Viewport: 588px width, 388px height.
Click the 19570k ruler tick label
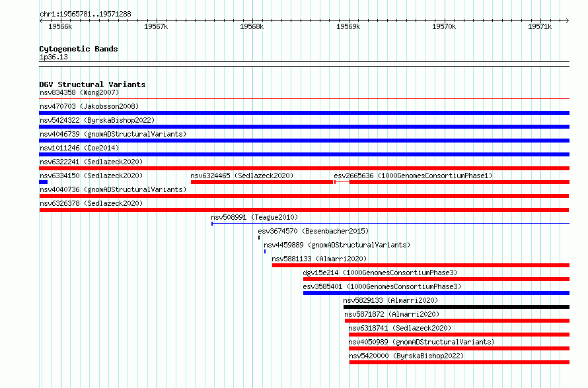click(444, 26)
